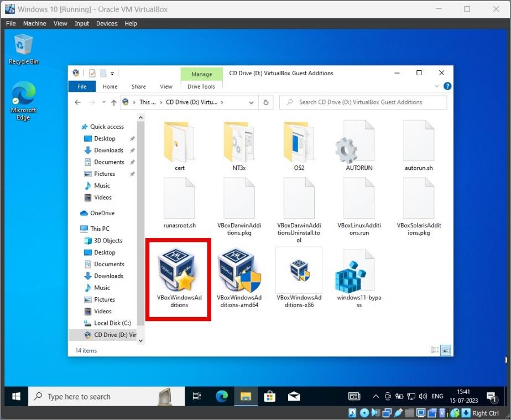Open VirtualBox Help menu
The width and height of the screenshot is (511, 420).
point(131,23)
